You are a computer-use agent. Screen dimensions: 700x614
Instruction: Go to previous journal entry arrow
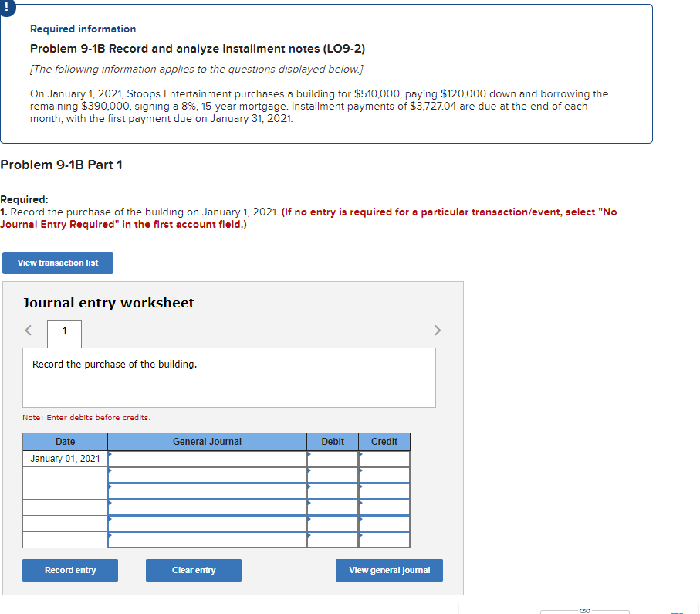28,331
